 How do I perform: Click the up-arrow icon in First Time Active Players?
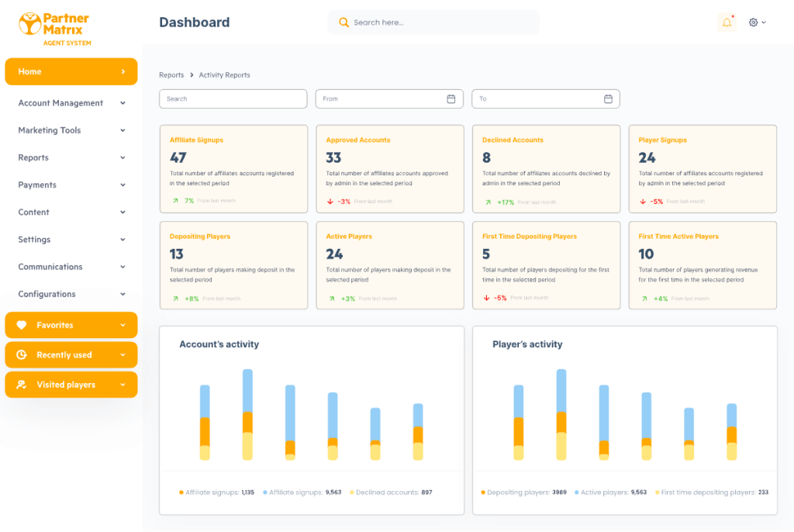click(644, 299)
